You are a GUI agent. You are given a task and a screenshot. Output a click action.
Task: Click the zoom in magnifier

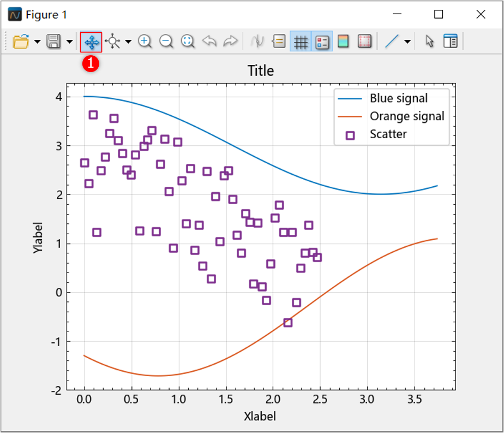pos(145,41)
